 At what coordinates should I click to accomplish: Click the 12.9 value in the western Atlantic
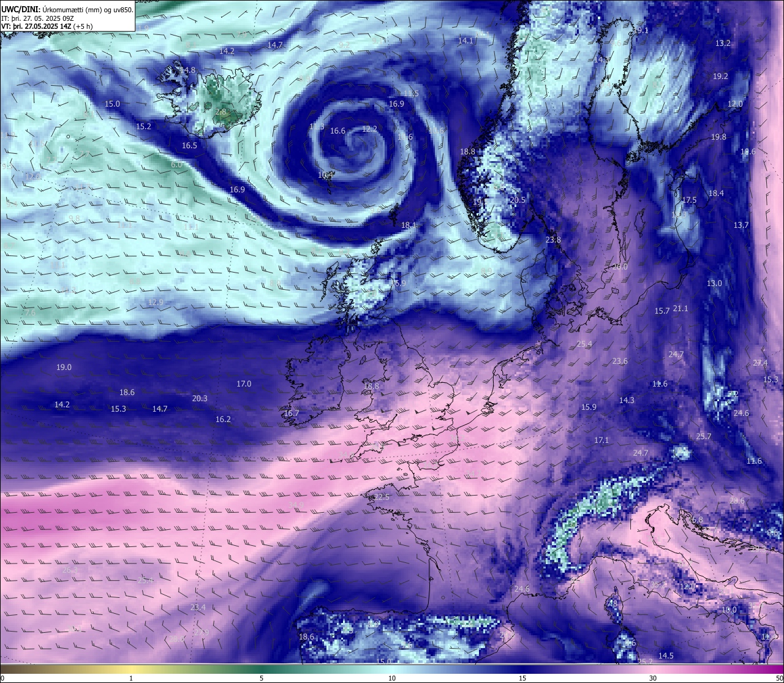click(156, 303)
